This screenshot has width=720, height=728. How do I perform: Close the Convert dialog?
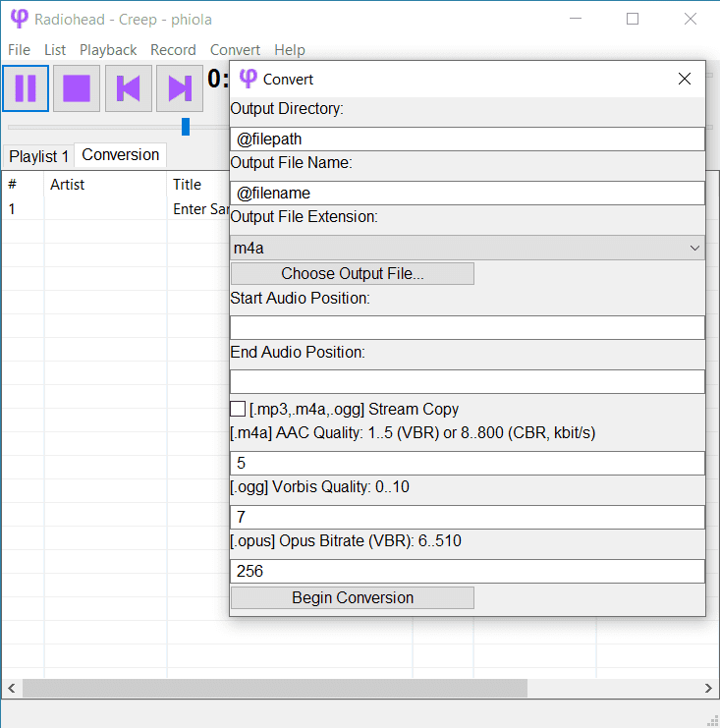(685, 79)
